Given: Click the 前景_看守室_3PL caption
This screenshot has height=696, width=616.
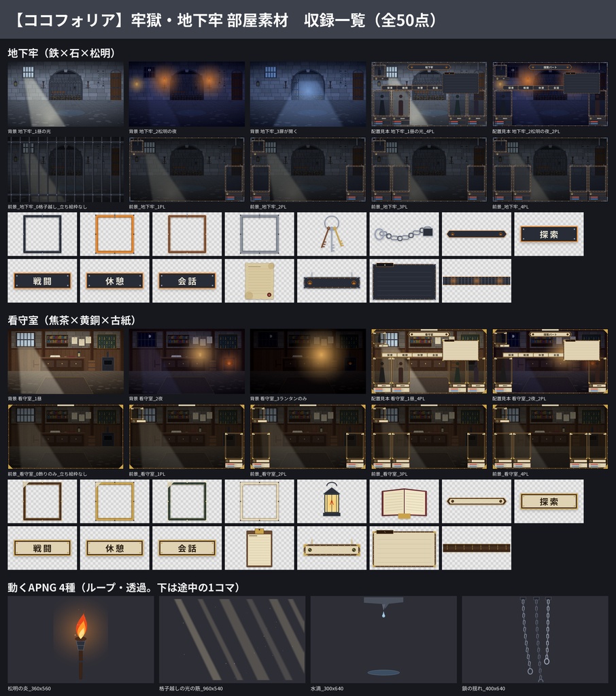Looking at the screenshot, I should 390,474.
